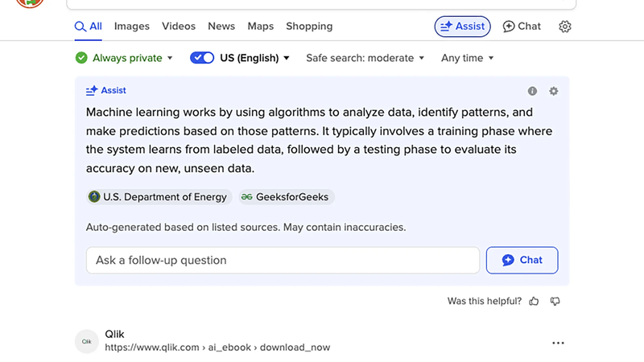Switch to the Images tab
This screenshot has height=362, width=644.
click(x=132, y=27)
